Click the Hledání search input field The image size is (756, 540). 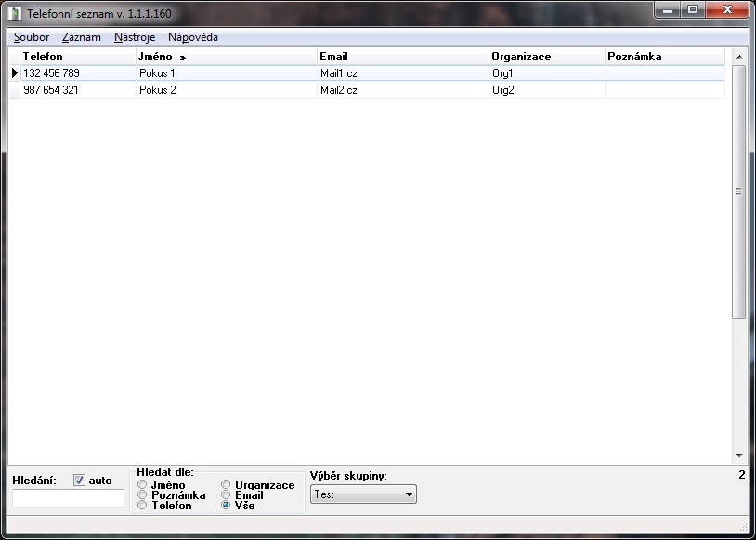(68, 498)
